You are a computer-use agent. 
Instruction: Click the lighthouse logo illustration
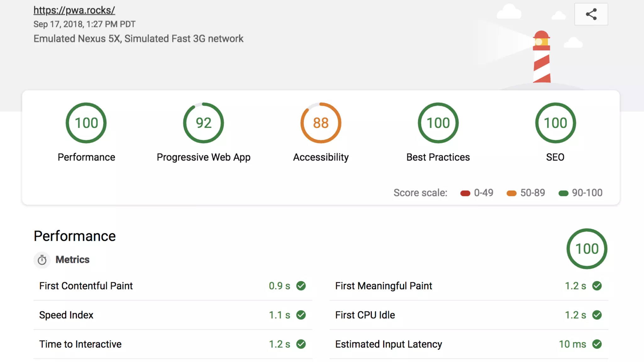click(541, 57)
